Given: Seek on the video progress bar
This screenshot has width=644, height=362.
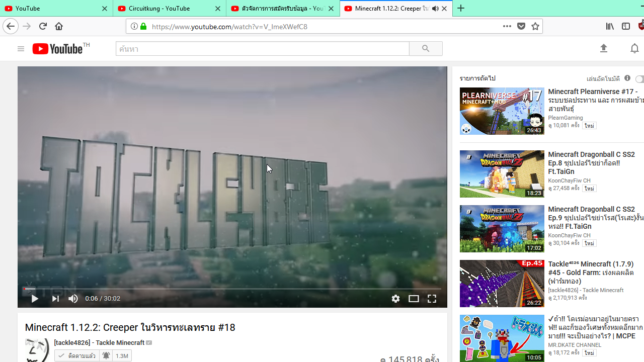Looking at the screenshot, I should (231, 289).
